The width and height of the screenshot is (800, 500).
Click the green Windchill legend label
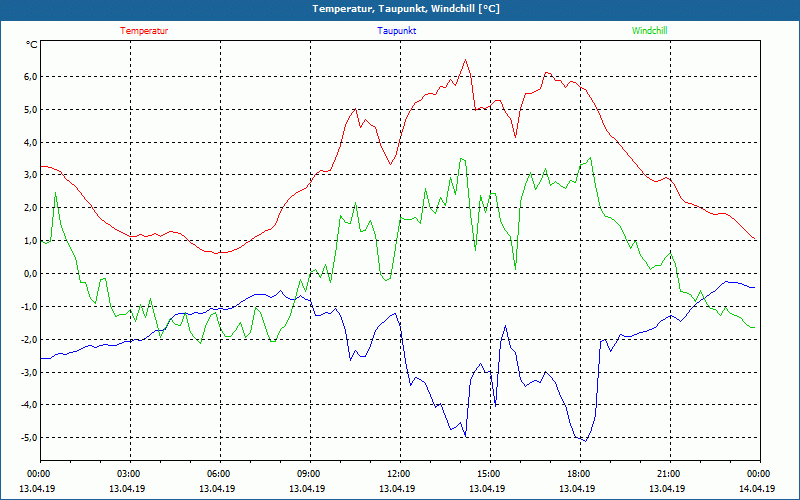pyautogui.click(x=649, y=31)
